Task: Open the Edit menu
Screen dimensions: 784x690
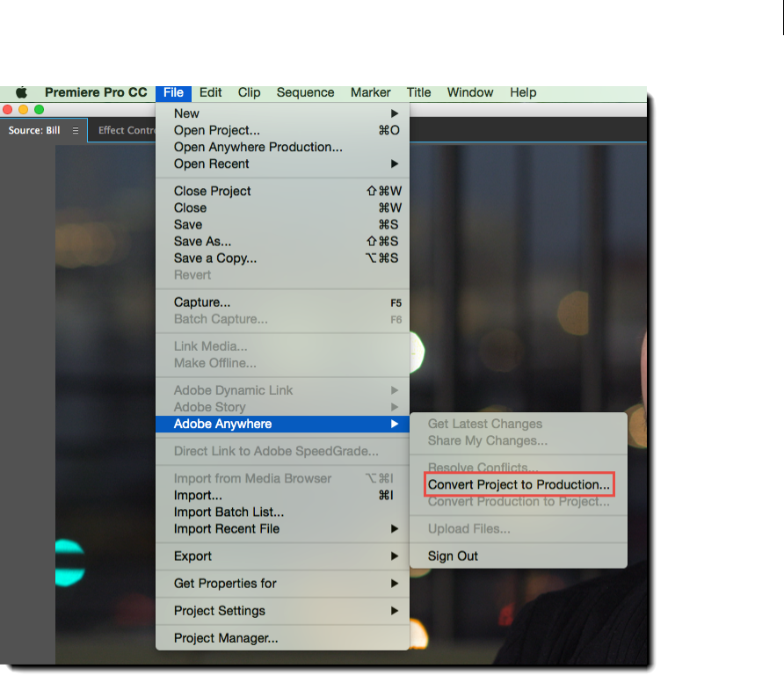Action: (x=210, y=92)
